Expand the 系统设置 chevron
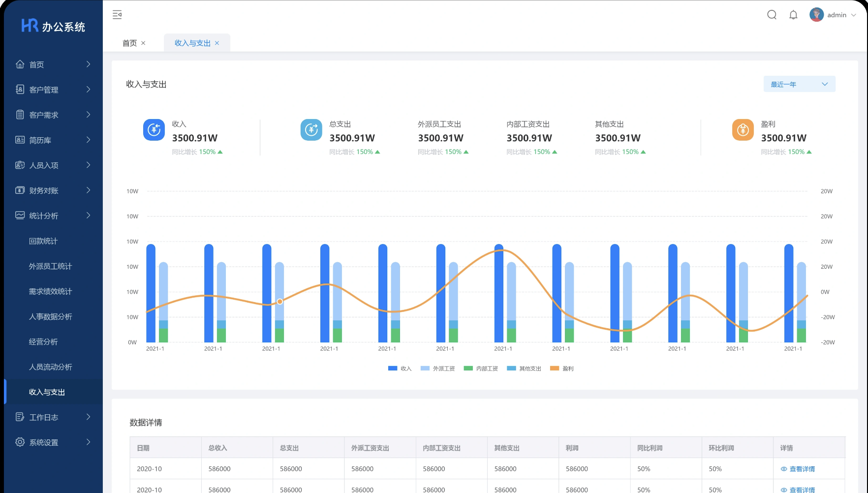The image size is (868, 493). pos(89,442)
